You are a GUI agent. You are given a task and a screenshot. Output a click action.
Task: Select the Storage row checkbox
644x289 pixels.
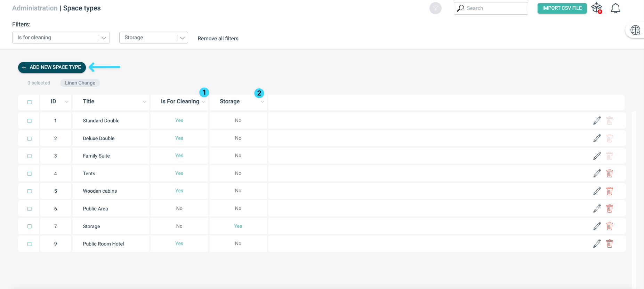coord(30,226)
